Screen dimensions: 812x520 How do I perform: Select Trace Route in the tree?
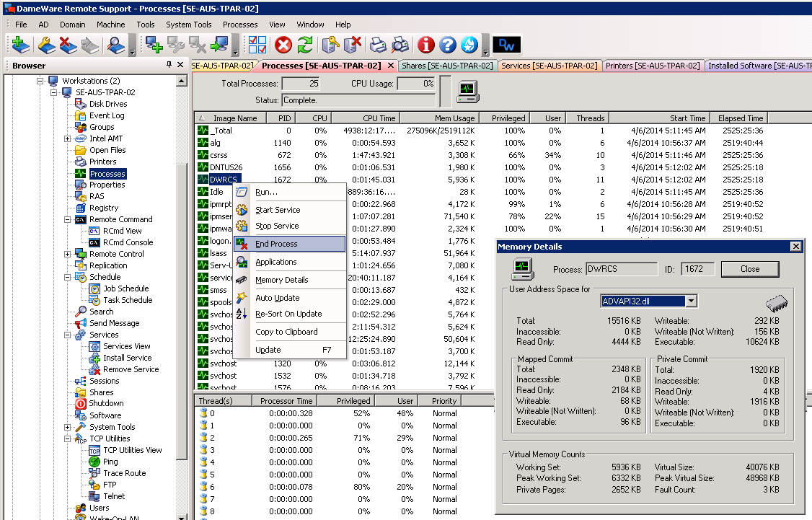point(124,473)
